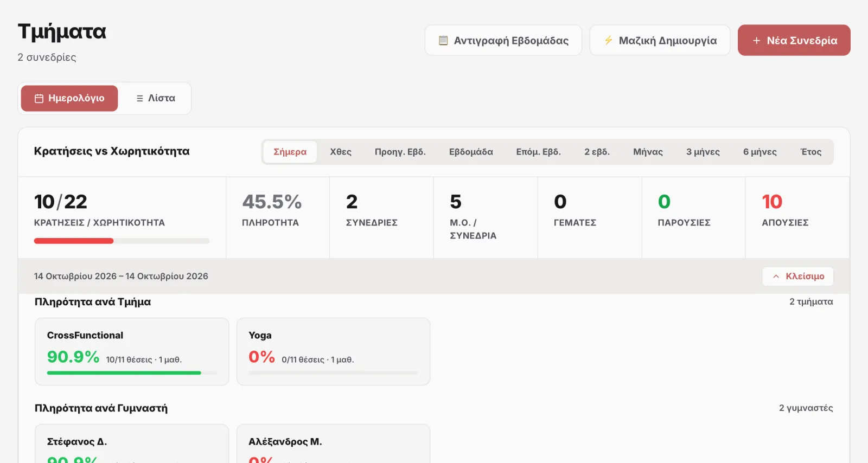The height and width of the screenshot is (463, 868).
Task: Click the plus icon in Νέα Συνεδρία
Action: point(756,41)
